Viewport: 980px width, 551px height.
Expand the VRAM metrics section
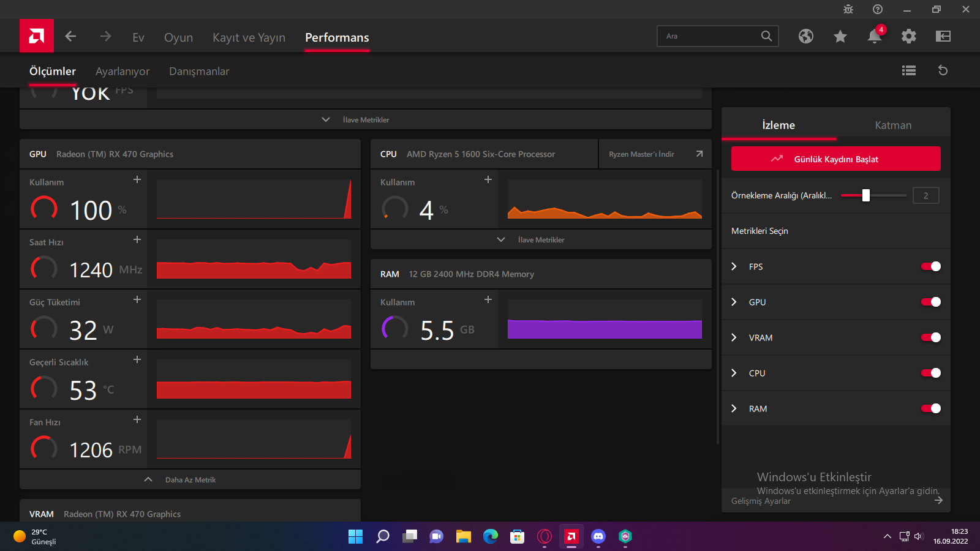pos(734,337)
